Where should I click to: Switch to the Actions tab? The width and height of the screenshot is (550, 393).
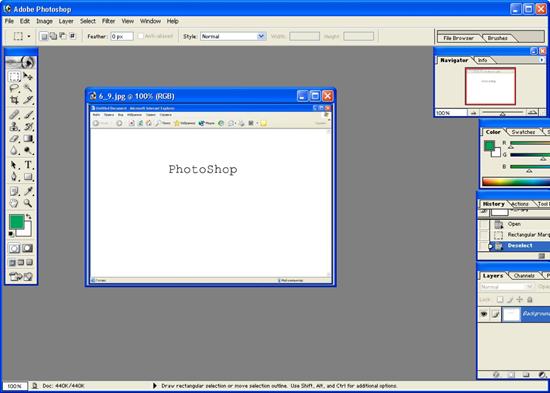[x=520, y=204]
